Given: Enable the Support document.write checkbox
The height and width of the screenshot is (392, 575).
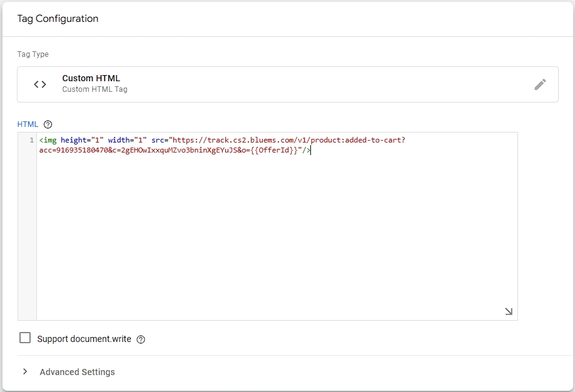Looking at the screenshot, I should pos(25,338).
